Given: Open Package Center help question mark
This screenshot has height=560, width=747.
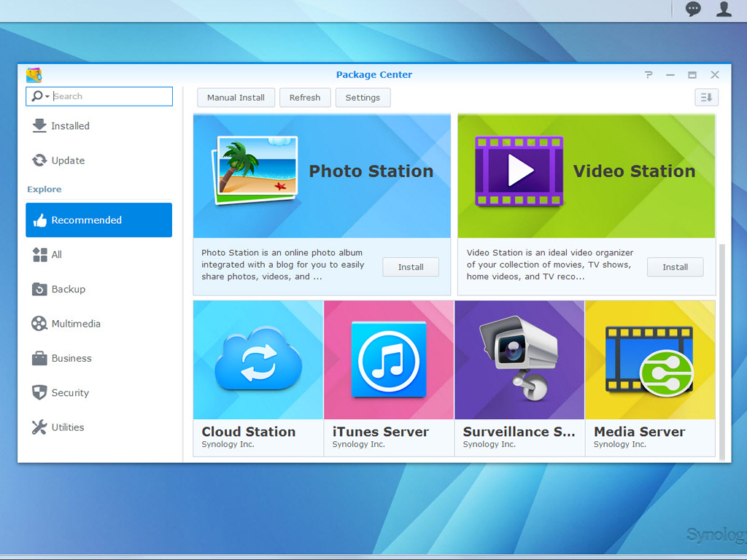Looking at the screenshot, I should [649, 75].
